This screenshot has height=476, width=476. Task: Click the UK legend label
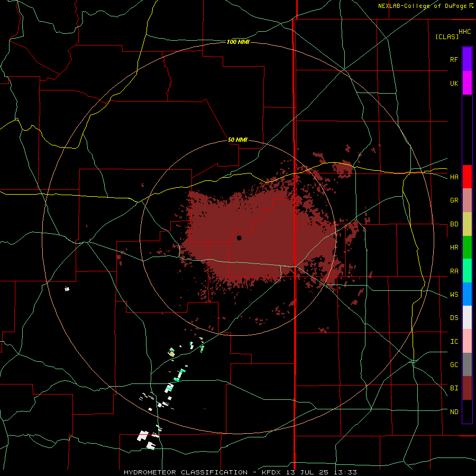click(454, 83)
